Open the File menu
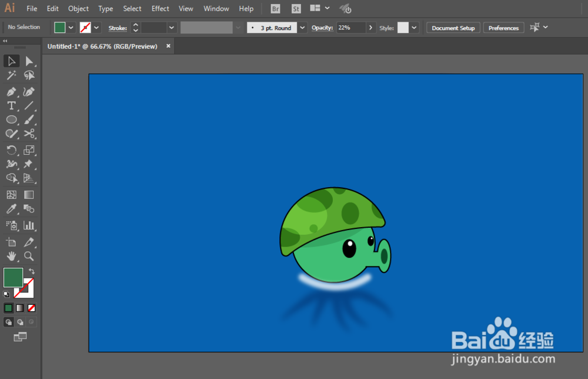Image resolution: width=588 pixels, height=379 pixels. (32, 9)
